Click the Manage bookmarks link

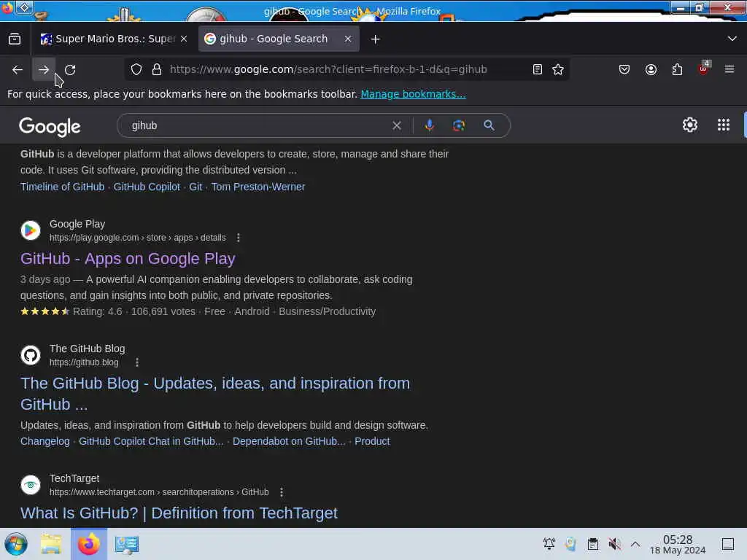(413, 94)
